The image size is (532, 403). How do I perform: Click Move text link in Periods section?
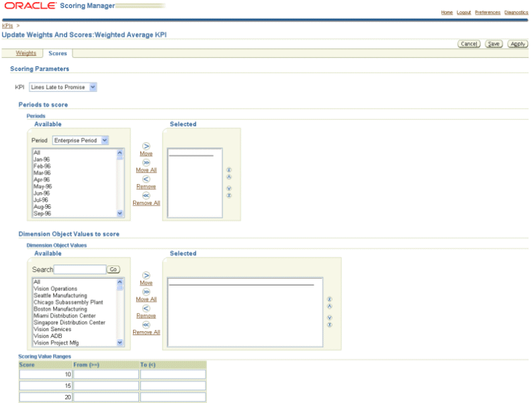click(146, 154)
